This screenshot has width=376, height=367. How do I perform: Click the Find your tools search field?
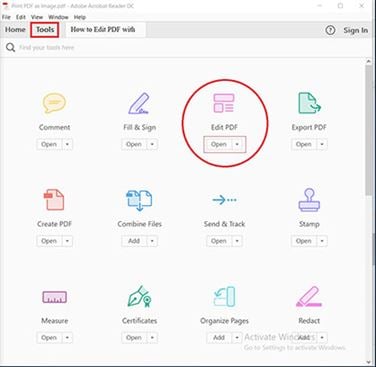coord(47,48)
